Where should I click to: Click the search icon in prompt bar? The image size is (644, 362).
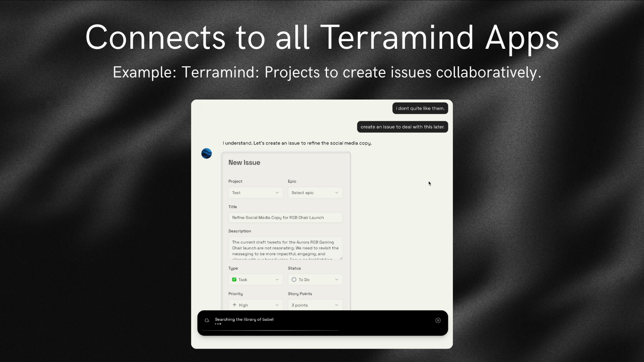point(207,320)
